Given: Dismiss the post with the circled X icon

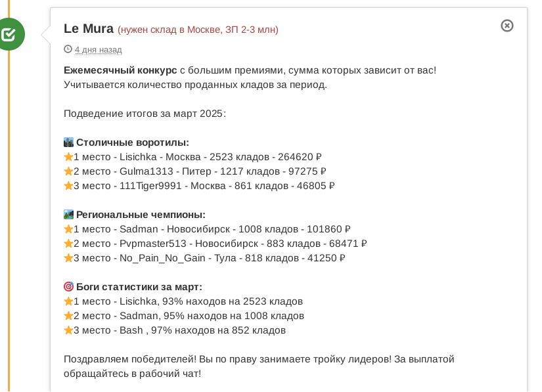Looking at the screenshot, I should pyautogui.click(x=507, y=26).
